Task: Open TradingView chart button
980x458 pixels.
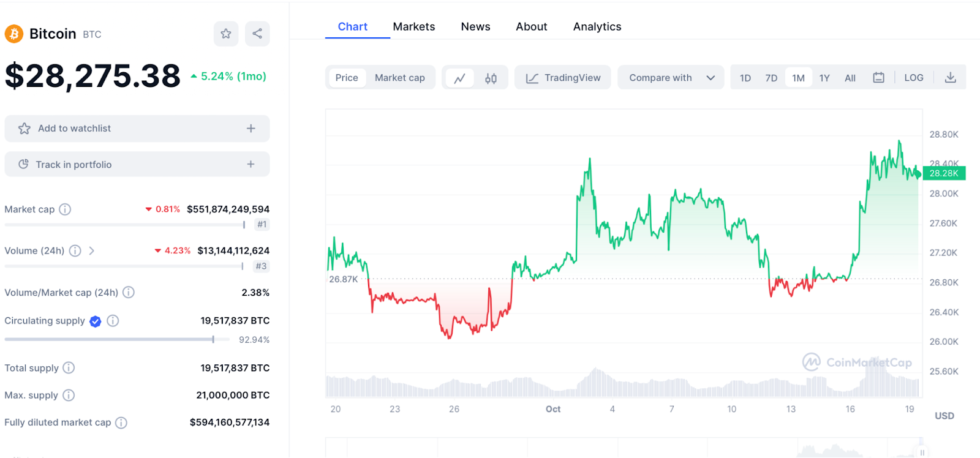Action: (x=563, y=78)
